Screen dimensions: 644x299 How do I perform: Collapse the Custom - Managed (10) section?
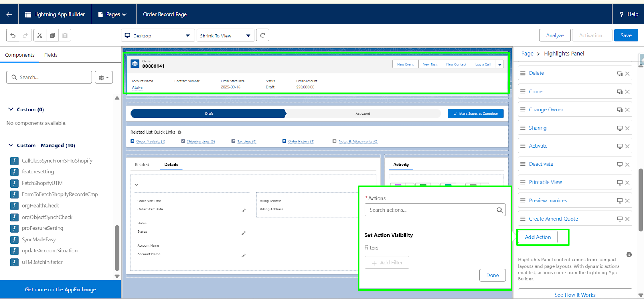tap(11, 145)
